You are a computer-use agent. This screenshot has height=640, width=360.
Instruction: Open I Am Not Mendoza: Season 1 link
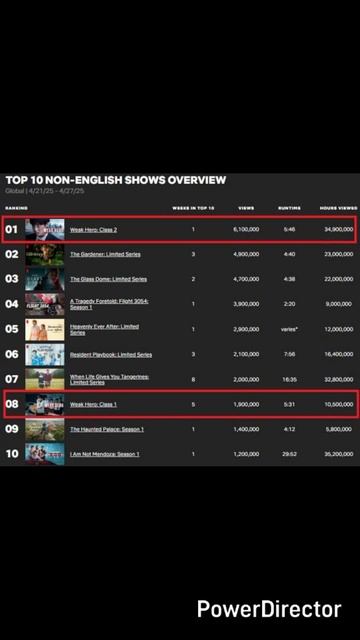click(105, 454)
